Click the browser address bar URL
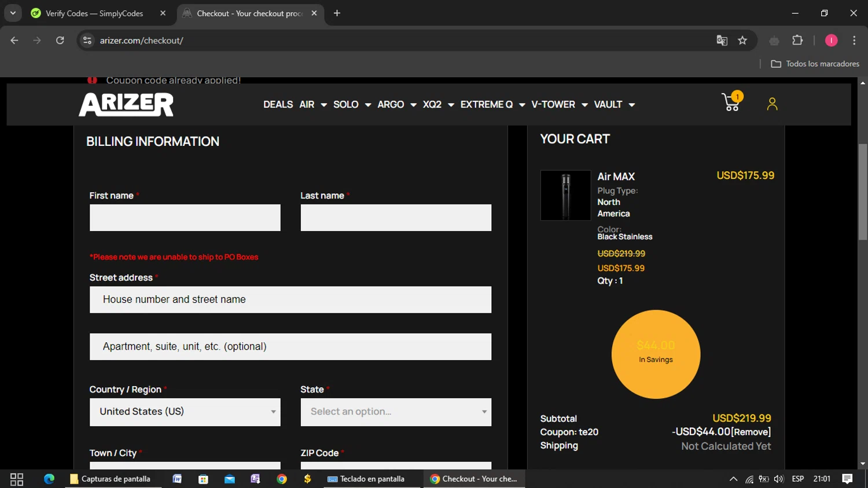This screenshot has width=868, height=488. (x=141, y=41)
